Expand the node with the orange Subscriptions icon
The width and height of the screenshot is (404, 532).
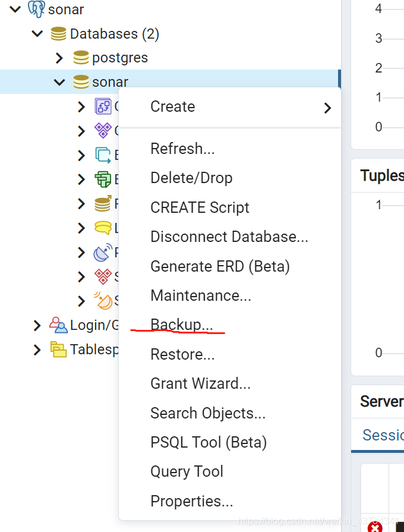[x=81, y=301]
